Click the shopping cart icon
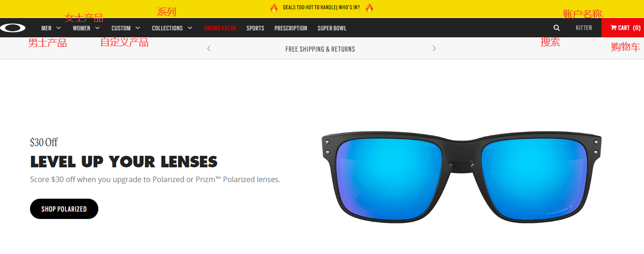Viewport: 644px width, 254px height. pos(614,28)
